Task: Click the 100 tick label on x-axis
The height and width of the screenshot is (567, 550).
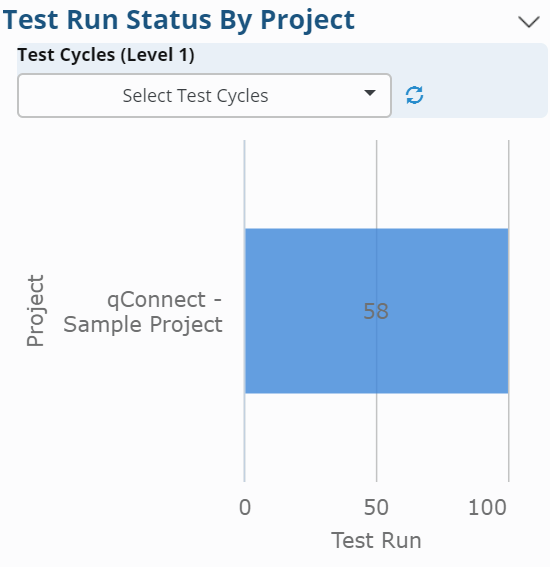Action: point(487,507)
